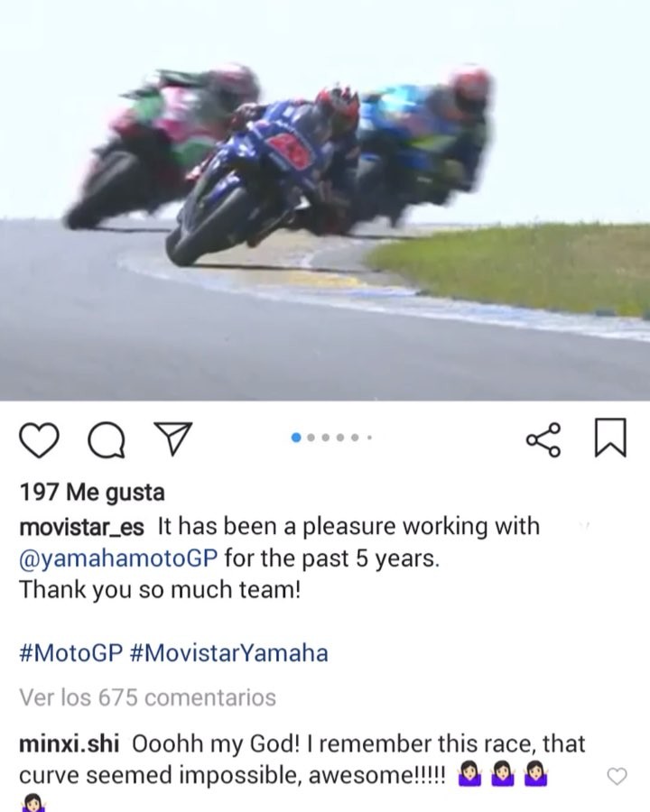Jump to the second carousel dot

311,438
